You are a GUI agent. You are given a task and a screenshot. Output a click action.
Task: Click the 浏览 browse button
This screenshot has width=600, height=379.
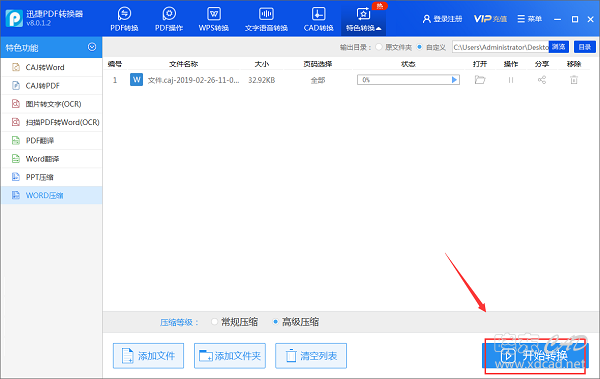click(559, 47)
